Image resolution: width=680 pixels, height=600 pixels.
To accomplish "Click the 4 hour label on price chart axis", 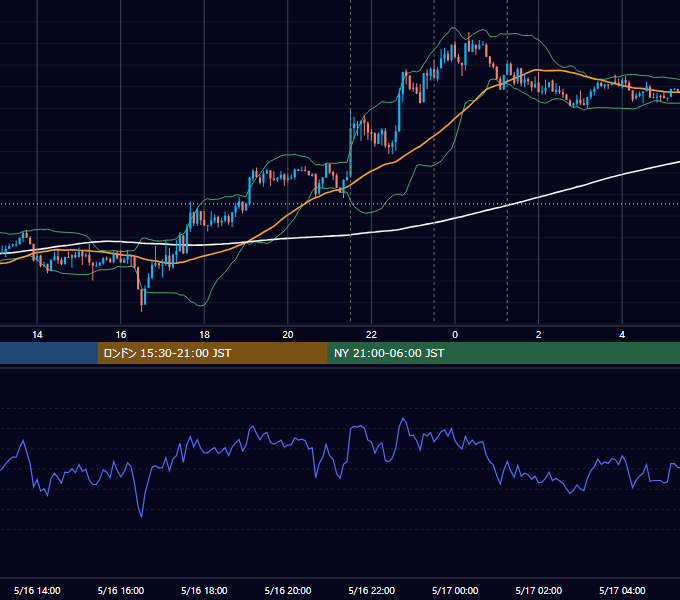I will [x=622, y=335].
